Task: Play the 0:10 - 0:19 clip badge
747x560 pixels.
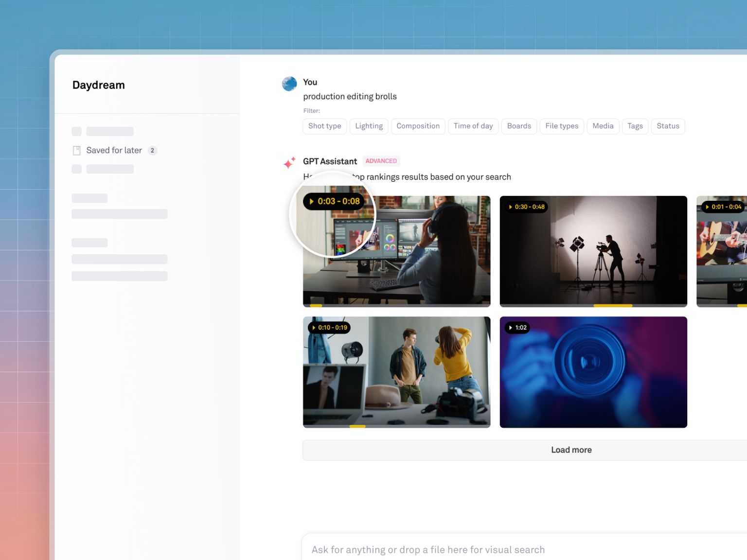Action: pos(329,328)
